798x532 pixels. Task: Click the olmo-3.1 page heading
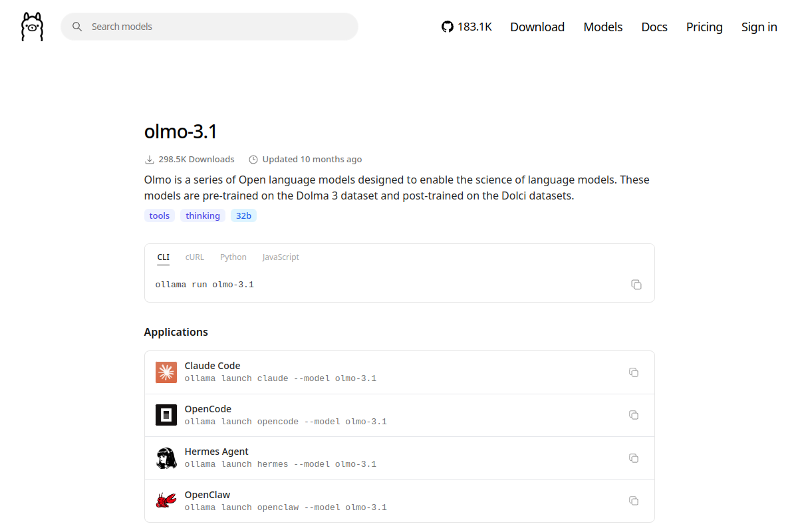point(181,132)
